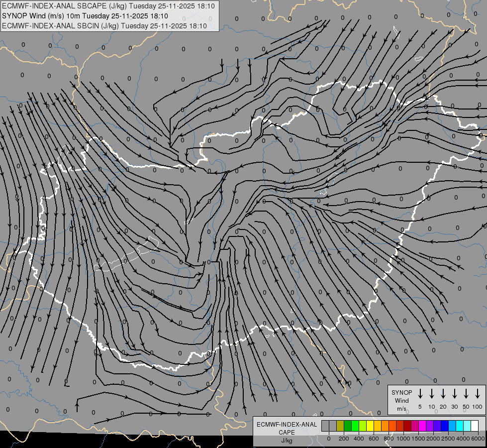Click the olive CAPE color swatch
Image resolution: width=487 pixels, height=448 pixels.
(x=340, y=426)
